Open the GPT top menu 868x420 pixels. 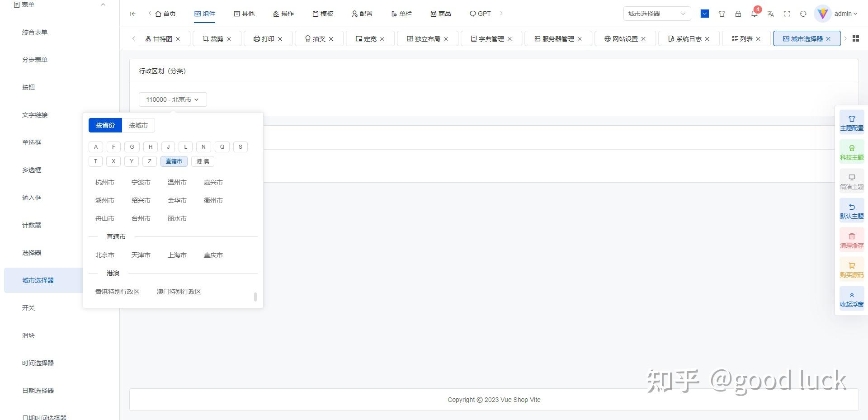click(x=480, y=14)
